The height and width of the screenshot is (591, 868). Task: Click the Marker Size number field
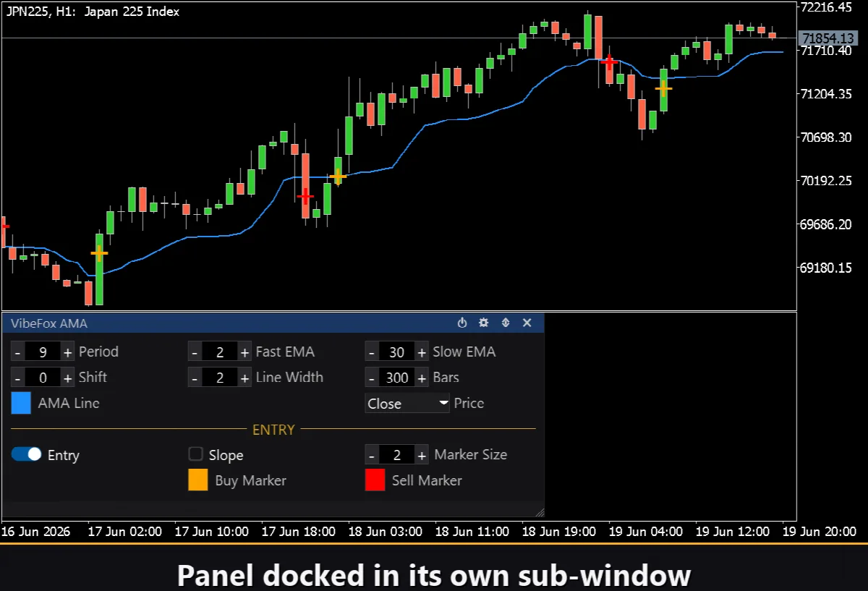(397, 455)
